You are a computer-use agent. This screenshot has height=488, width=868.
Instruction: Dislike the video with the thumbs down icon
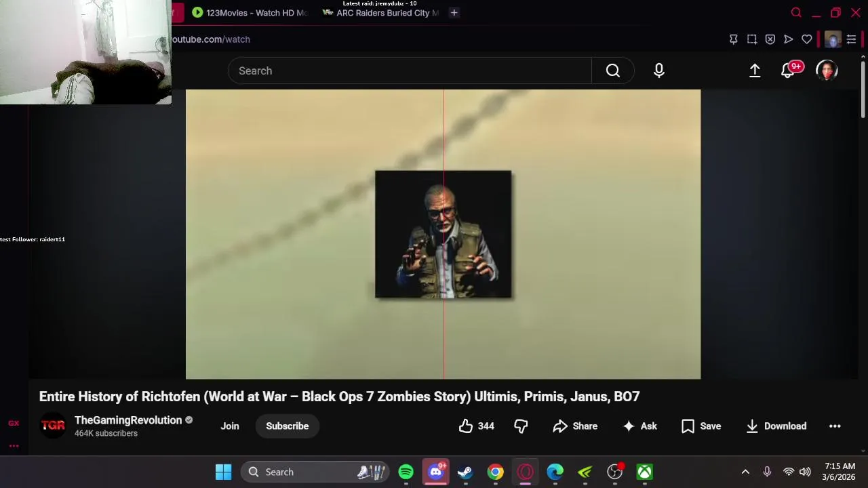coord(521,426)
